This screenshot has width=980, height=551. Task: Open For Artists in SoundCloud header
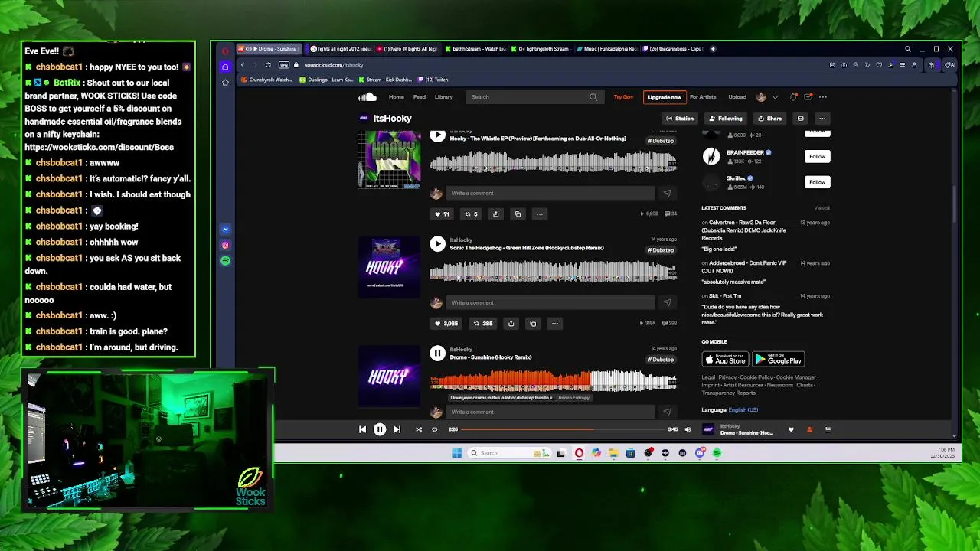point(703,97)
